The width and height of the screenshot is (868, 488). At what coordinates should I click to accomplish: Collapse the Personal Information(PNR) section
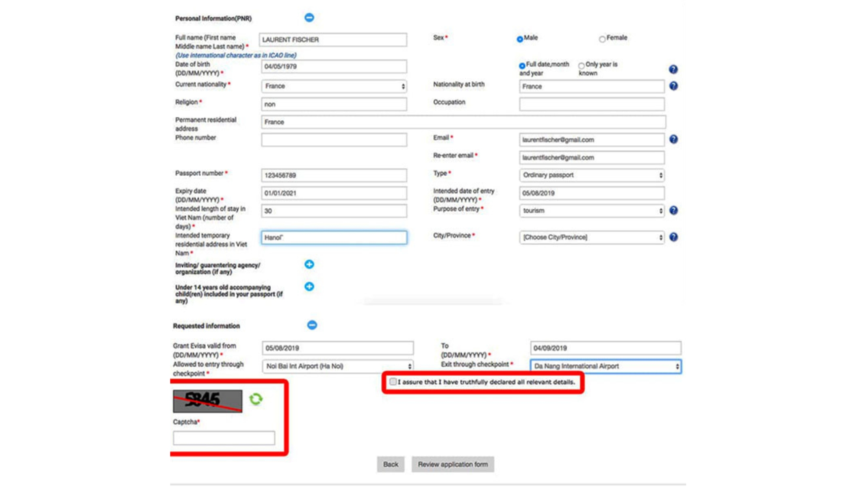pyautogui.click(x=309, y=18)
